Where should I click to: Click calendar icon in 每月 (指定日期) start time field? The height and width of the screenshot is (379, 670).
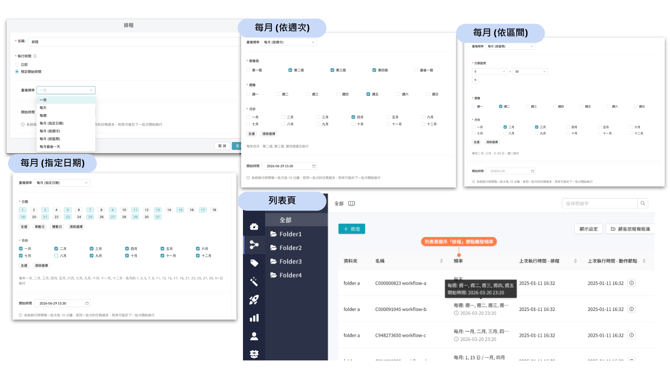click(x=87, y=303)
